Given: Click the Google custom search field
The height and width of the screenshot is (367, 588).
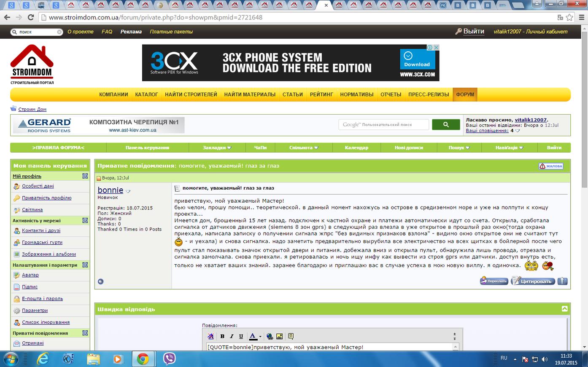Looking at the screenshot, I should click(384, 124).
